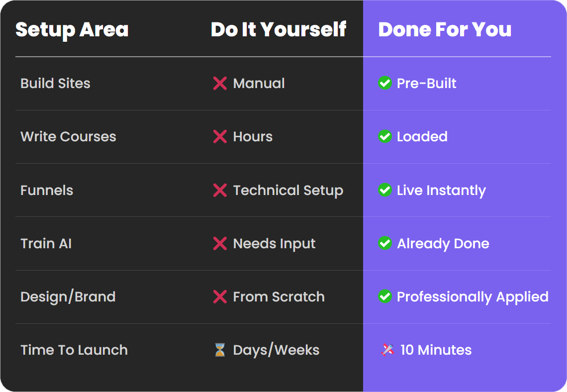Click the Write Courses row label
Screen dimensions: 567x392
coord(68,137)
